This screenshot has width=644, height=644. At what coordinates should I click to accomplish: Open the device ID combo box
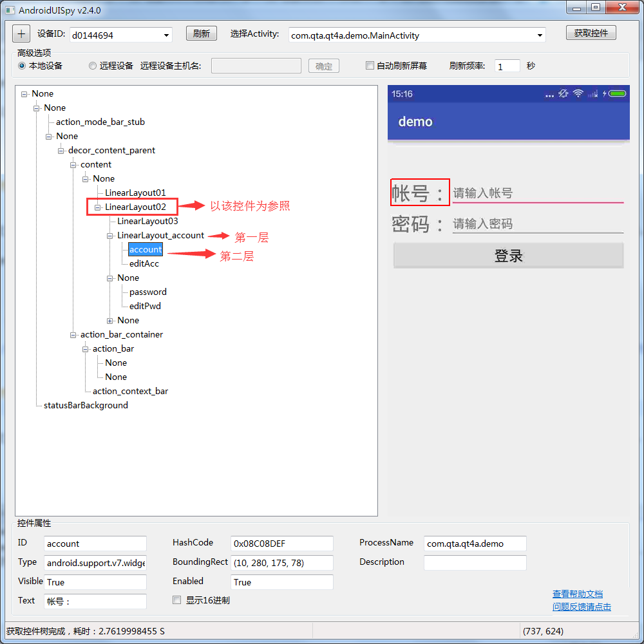click(x=121, y=35)
